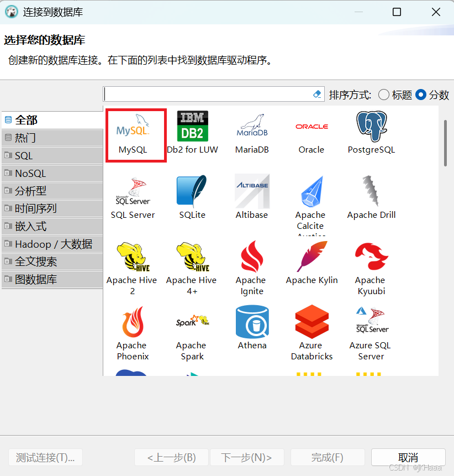Clear the driver search field with eraser icon
454x476 pixels.
(317, 94)
